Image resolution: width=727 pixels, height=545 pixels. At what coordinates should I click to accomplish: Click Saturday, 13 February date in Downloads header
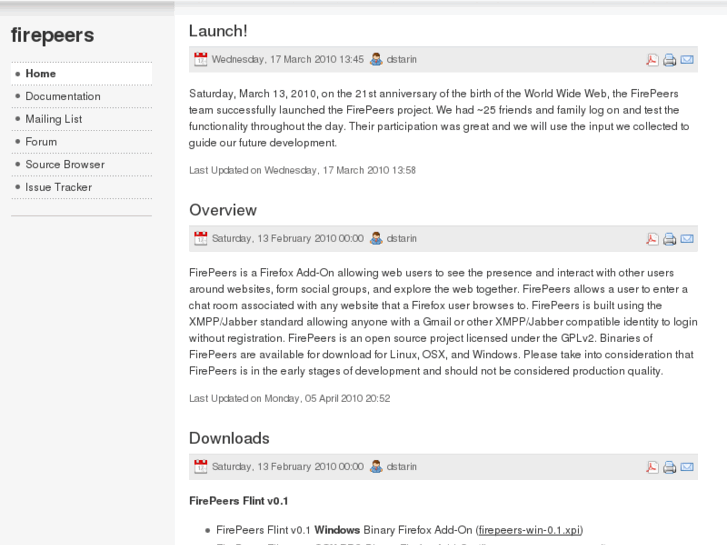click(x=287, y=467)
